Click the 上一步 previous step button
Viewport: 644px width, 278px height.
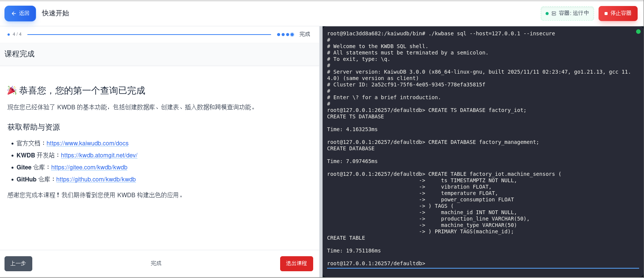coord(18,264)
